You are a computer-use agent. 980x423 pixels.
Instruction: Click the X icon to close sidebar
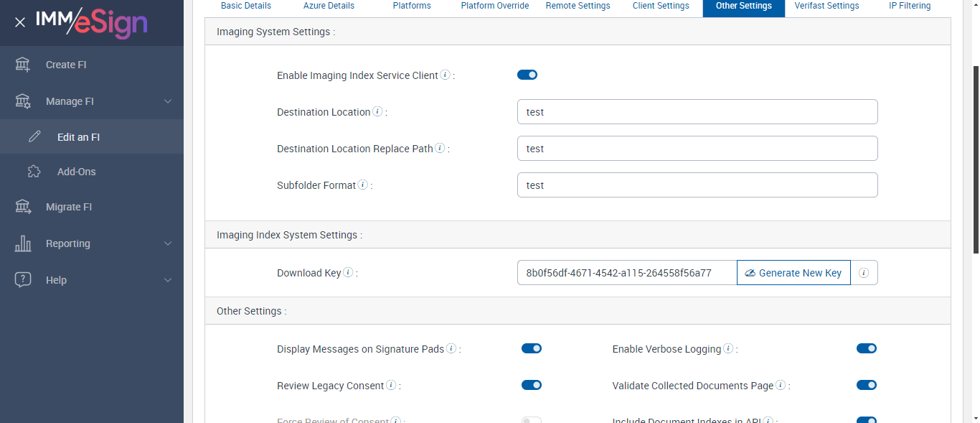(20, 22)
